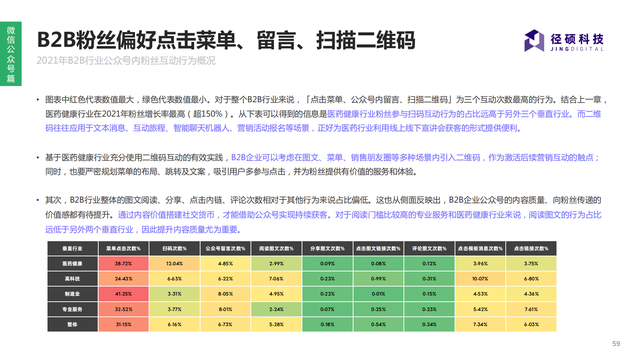Click the subtitle 2021年B2B行业公众号内粉丝互动行为概况
The width and height of the screenshot is (640, 360).
click(x=126, y=60)
